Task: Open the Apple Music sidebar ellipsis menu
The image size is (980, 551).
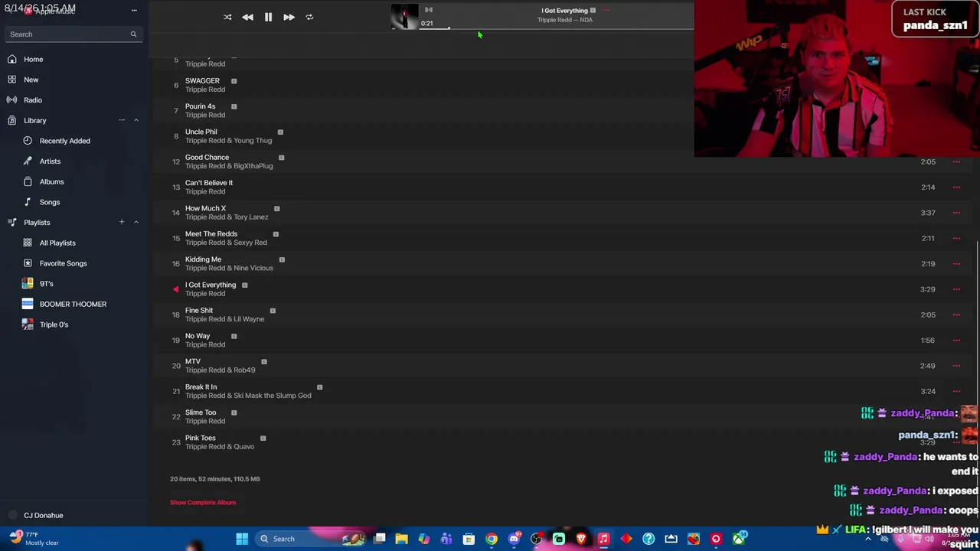Action: pos(134,11)
